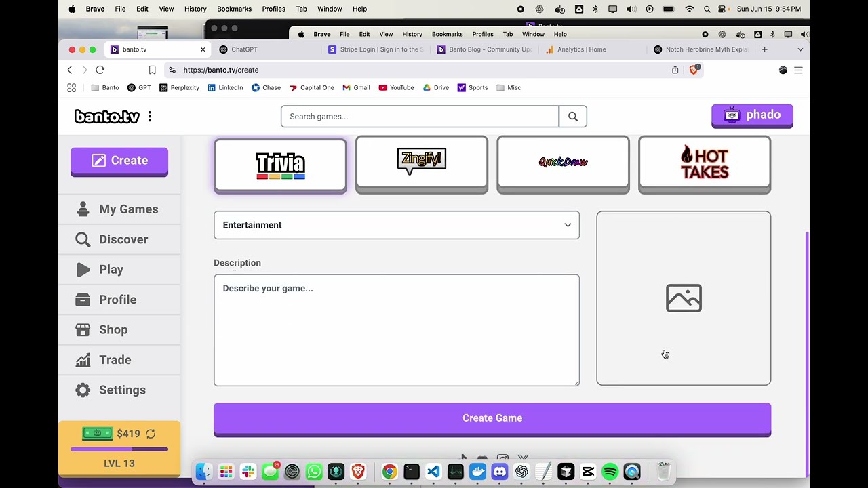Open macOS Control Center
The width and height of the screenshot is (868, 488).
coord(722,9)
